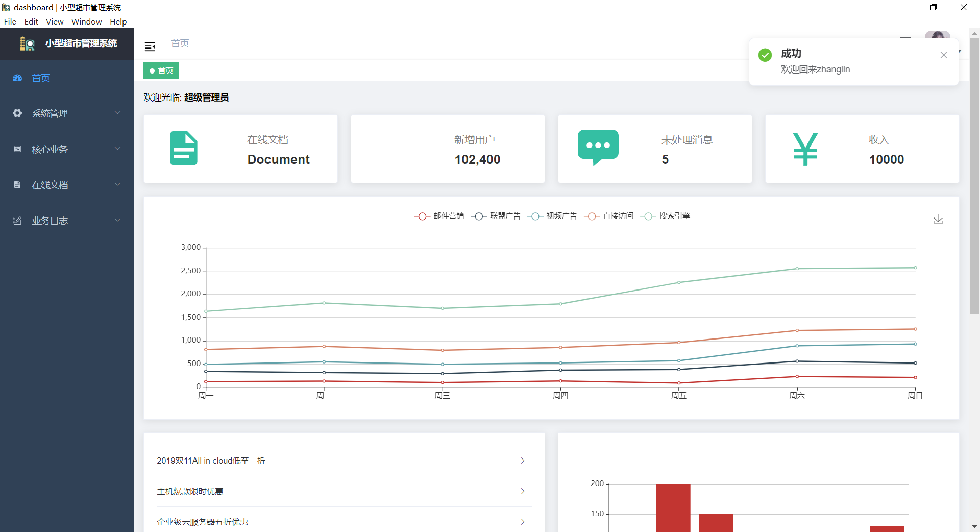980x532 pixels.
Task: Click the document icon for 在线文档 menu
Action: coord(17,185)
